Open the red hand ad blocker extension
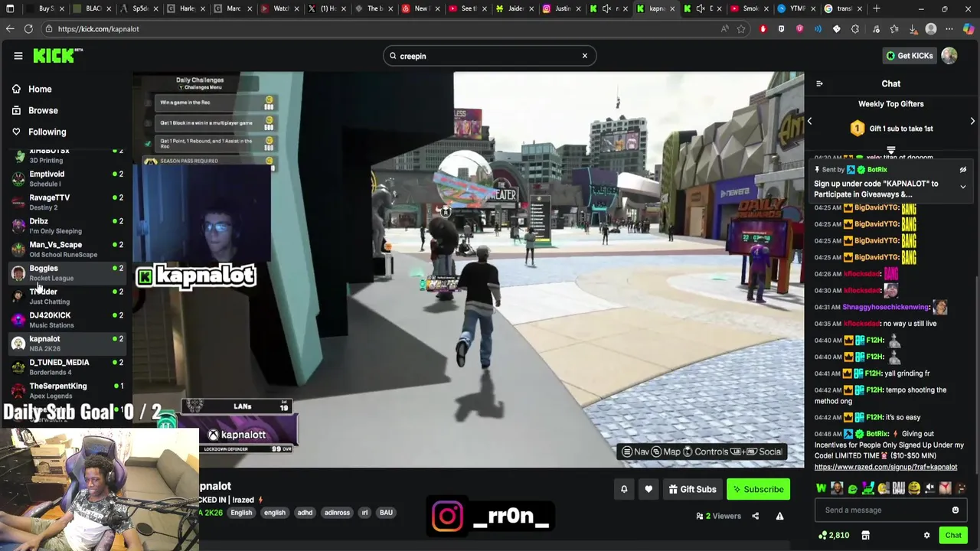980x551 pixels. tap(763, 29)
